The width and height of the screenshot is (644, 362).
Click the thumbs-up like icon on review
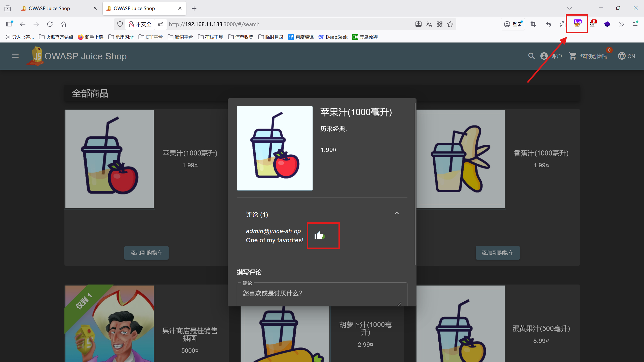(x=319, y=235)
